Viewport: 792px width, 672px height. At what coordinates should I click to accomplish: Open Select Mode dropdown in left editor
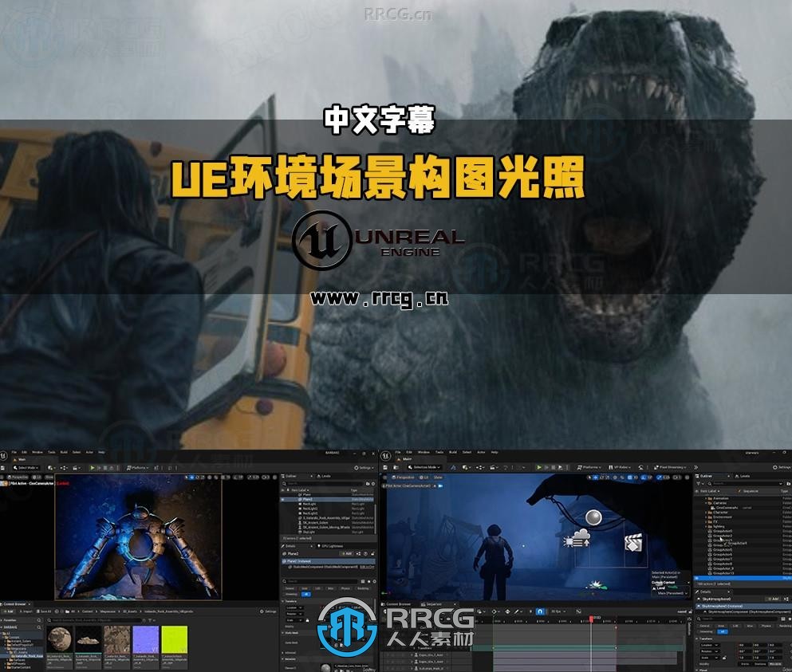click(x=26, y=468)
